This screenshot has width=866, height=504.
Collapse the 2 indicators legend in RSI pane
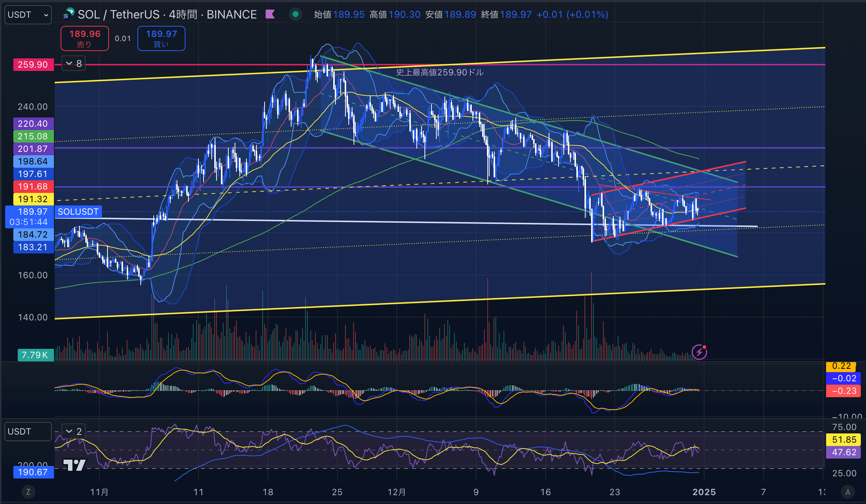click(73, 432)
